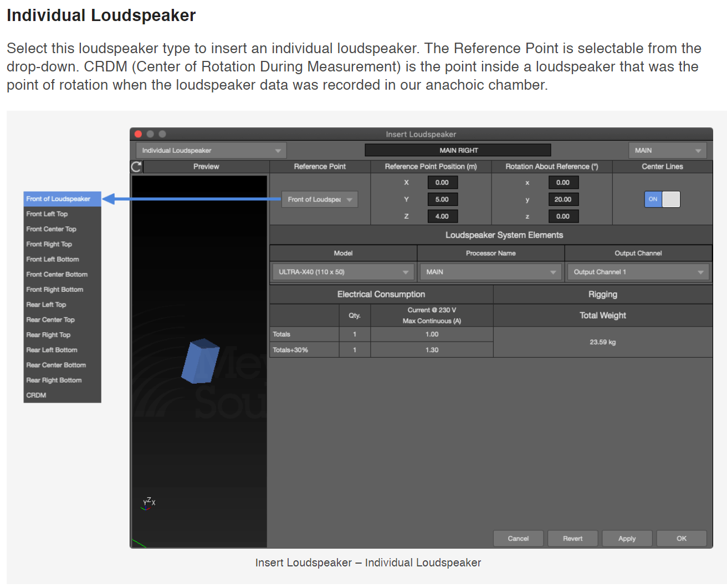Select Front of Loudspeaker in the list

(62, 199)
